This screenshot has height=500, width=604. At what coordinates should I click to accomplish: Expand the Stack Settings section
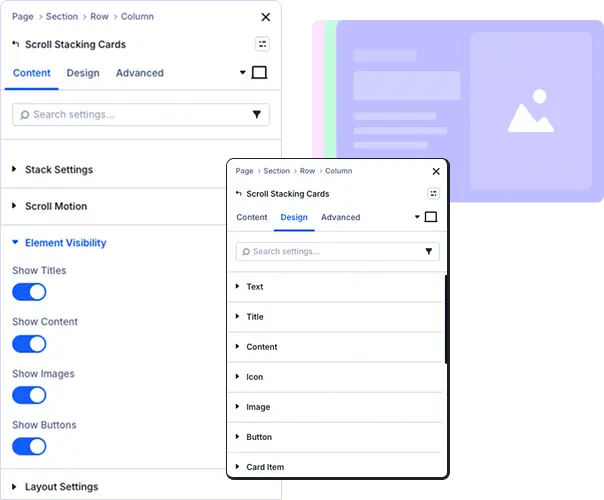click(58, 170)
